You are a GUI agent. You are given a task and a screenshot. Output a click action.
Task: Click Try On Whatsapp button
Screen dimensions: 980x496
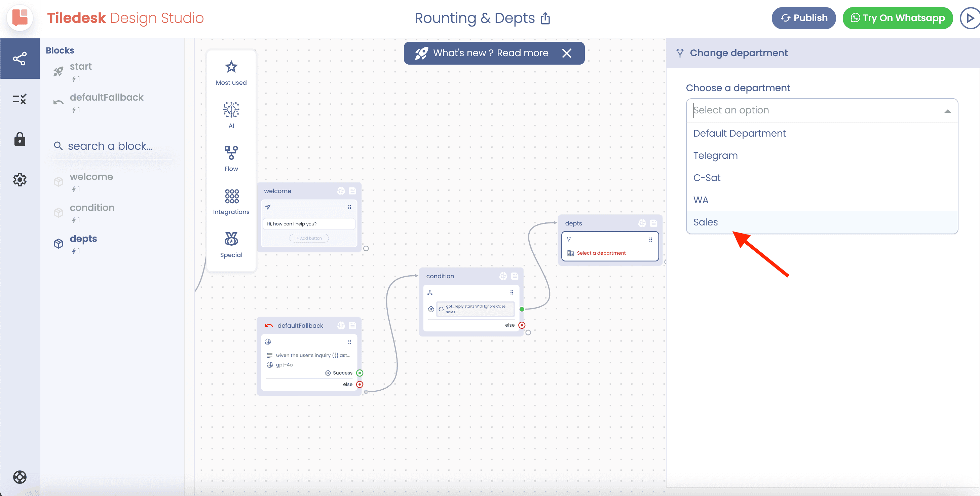tap(898, 18)
